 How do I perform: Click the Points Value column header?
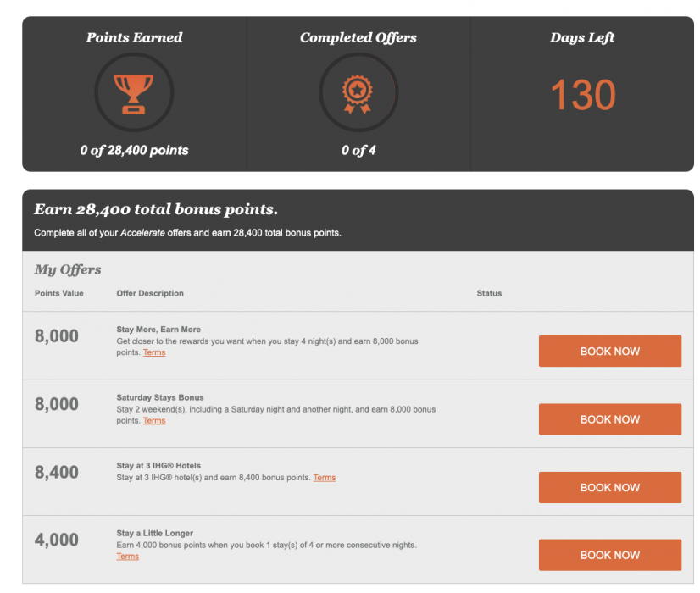59,293
